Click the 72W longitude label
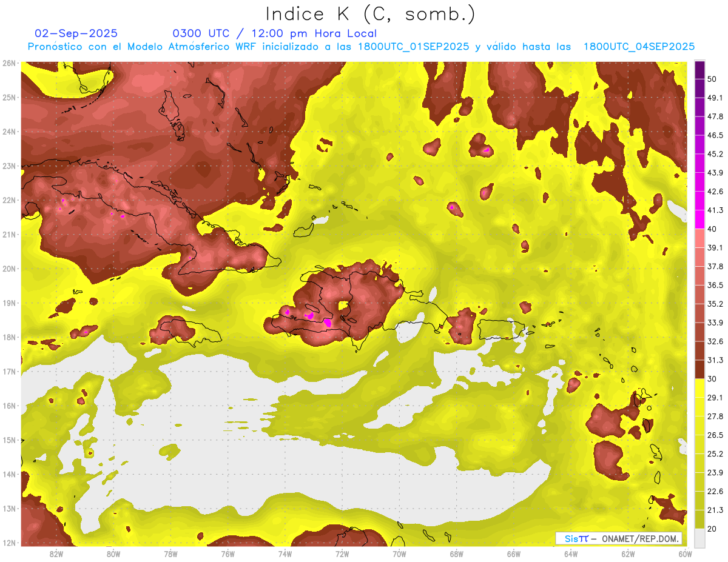 point(342,554)
